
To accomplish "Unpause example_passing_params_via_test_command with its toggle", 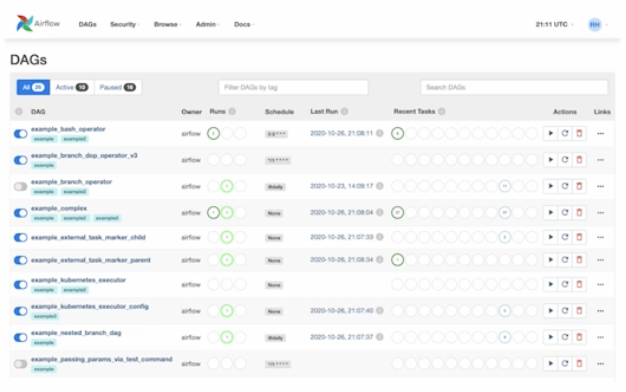I will (x=20, y=364).
